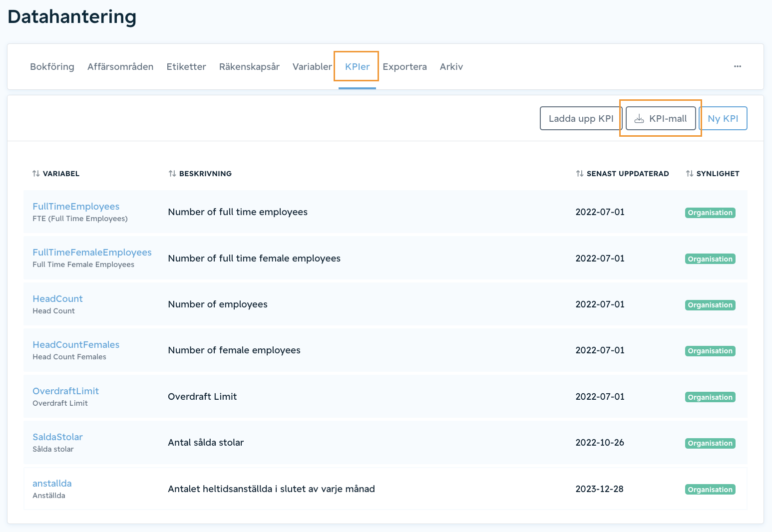This screenshot has height=532, width=772.
Task: Click date 2022-10-26 in SaldaStolar row
Action: click(x=600, y=443)
